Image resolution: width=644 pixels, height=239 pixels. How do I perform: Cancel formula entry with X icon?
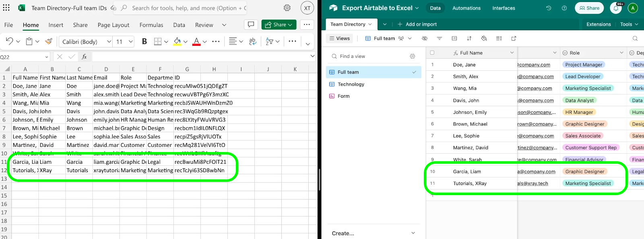tap(60, 57)
